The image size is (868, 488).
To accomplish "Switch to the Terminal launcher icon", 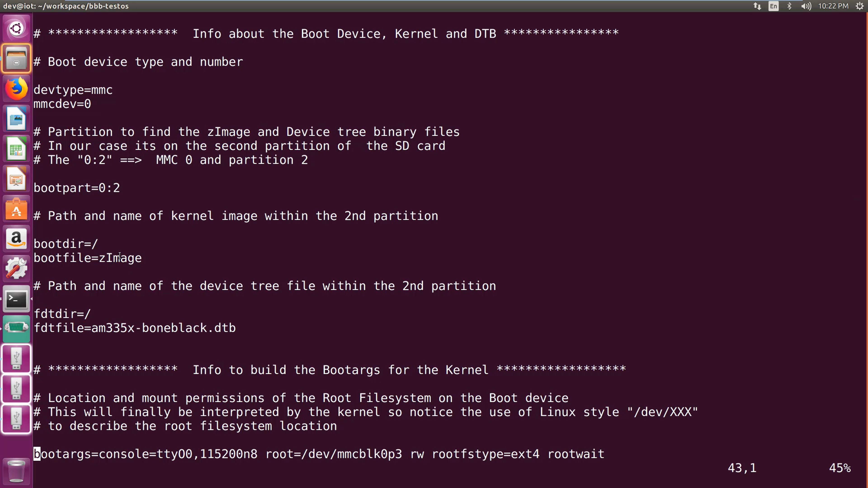I will (x=16, y=299).
